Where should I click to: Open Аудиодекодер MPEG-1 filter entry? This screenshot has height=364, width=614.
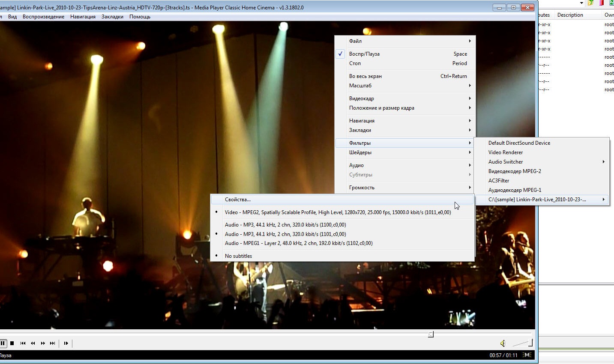pyautogui.click(x=542, y=190)
